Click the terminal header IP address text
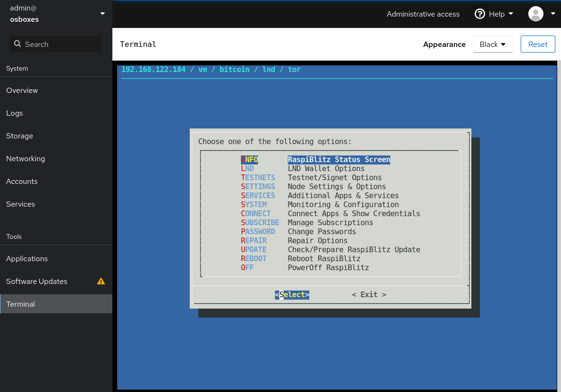Image resolution: width=561 pixels, height=392 pixels. coord(154,69)
